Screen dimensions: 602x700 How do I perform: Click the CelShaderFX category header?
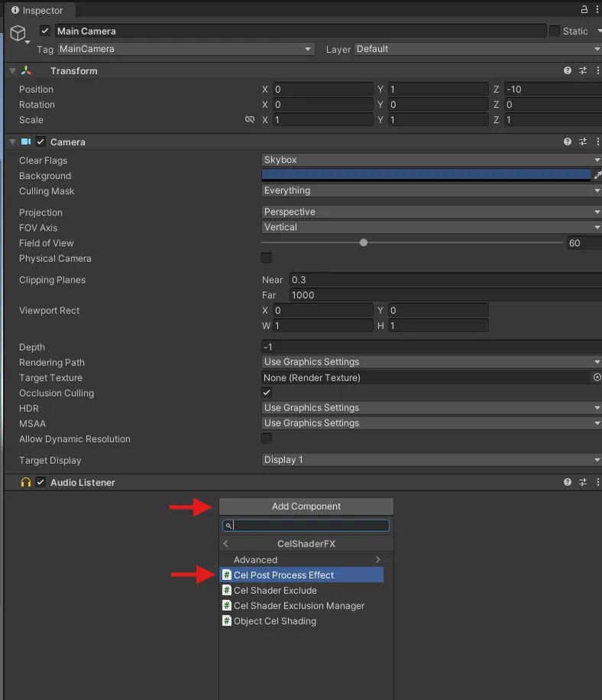tap(306, 543)
